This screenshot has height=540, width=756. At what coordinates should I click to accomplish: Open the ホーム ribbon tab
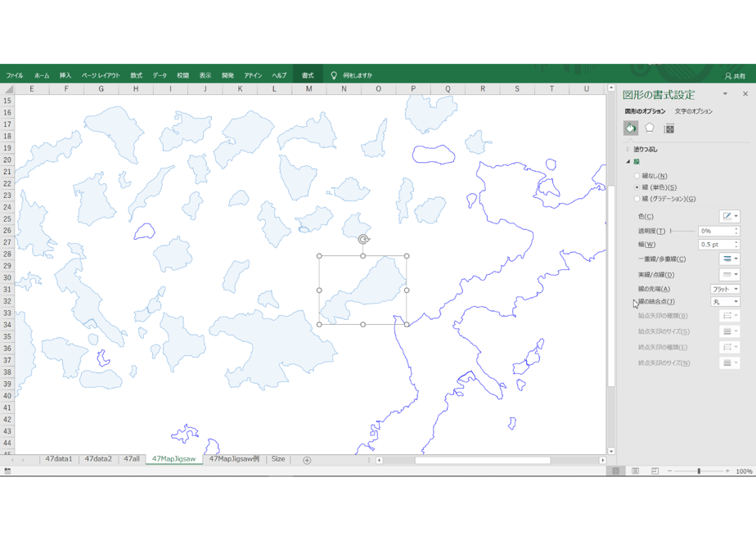click(42, 76)
